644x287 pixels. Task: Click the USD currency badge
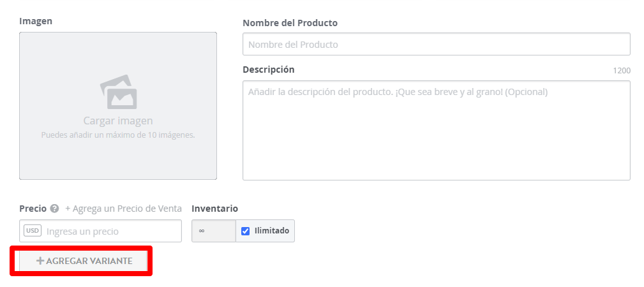pos(32,231)
